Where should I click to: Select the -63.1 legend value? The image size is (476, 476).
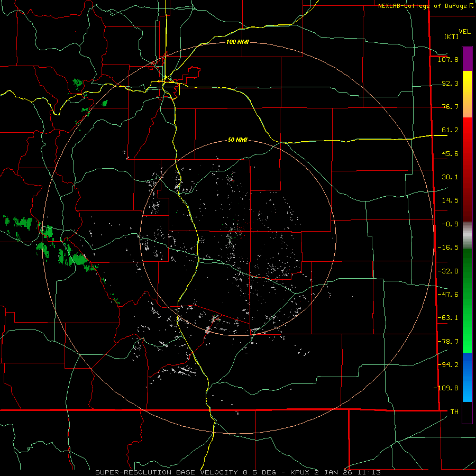[448, 318]
